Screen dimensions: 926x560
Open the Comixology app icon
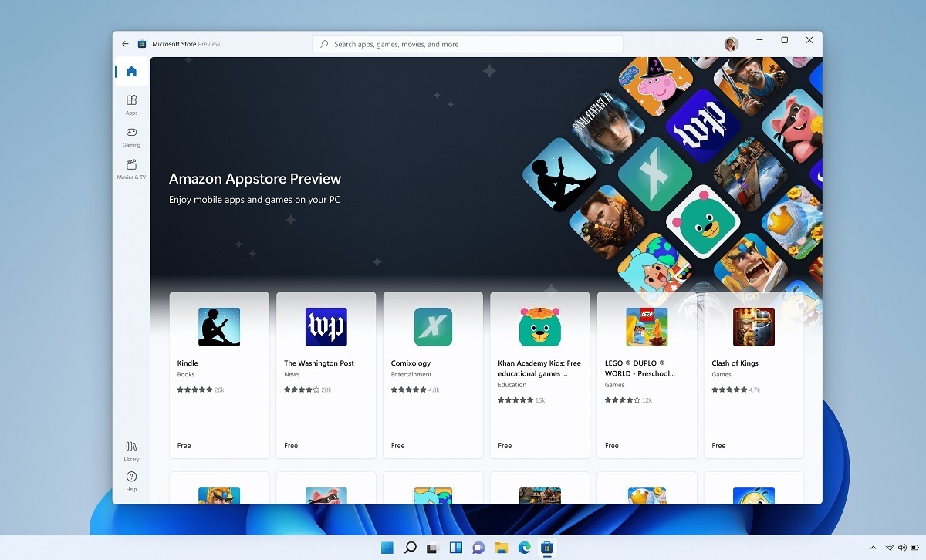tap(433, 326)
